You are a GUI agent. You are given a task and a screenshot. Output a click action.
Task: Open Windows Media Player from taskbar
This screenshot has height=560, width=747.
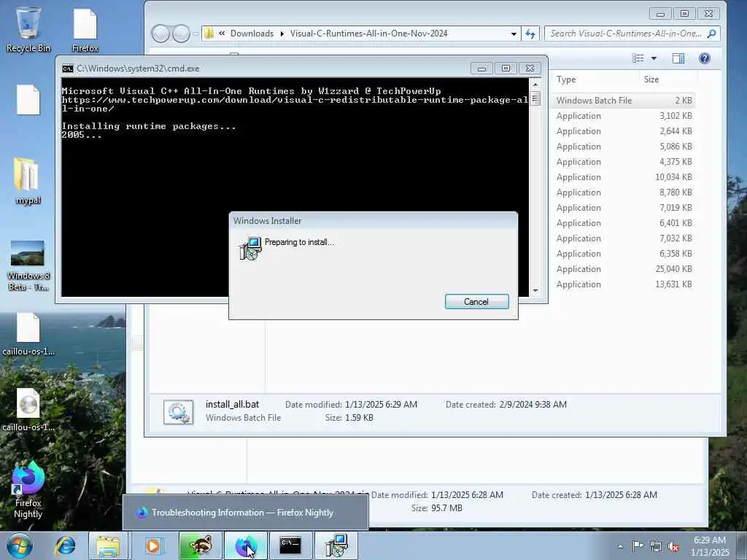tap(153, 545)
